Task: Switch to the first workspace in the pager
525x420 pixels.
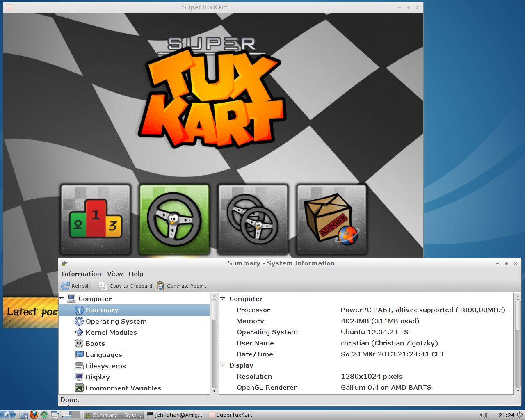Action: click(66, 415)
